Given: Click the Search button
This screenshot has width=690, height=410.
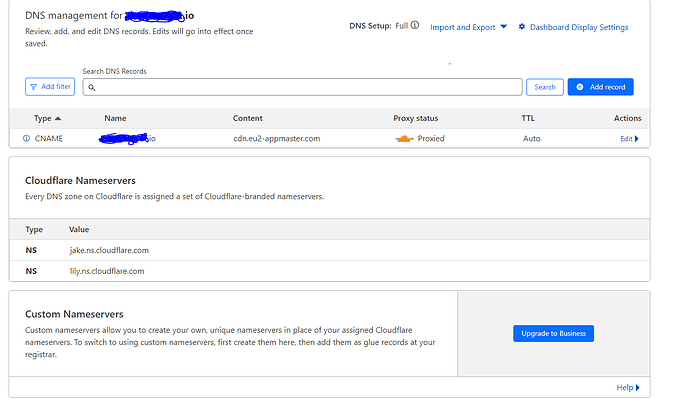Looking at the screenshot, I should (545, 87).
